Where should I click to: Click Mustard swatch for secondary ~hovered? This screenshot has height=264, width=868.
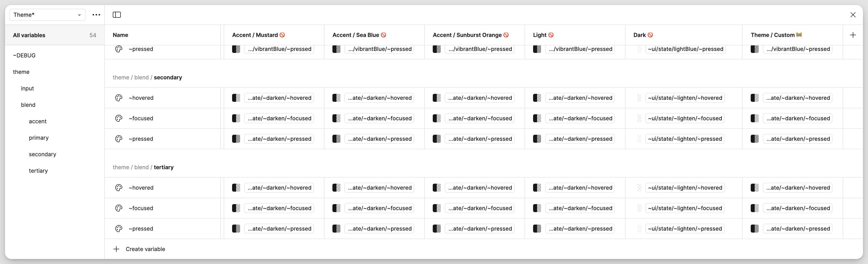click(236, 98)
